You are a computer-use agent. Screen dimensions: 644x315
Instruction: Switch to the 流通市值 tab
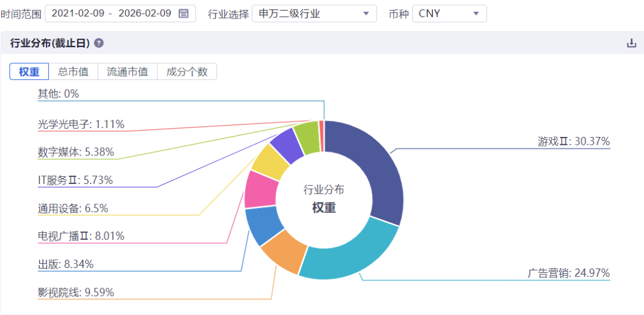pyautogui.click(x=128, y=72)
